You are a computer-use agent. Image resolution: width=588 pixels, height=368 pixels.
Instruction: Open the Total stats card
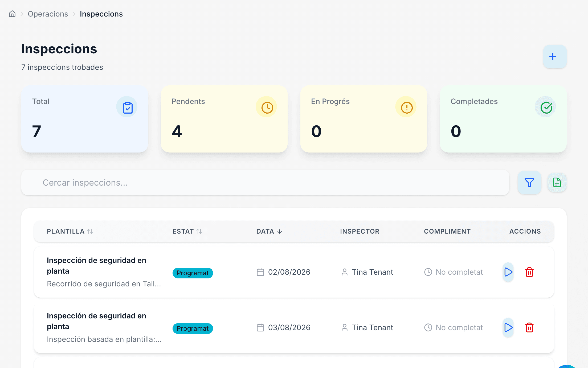point(85,119)
